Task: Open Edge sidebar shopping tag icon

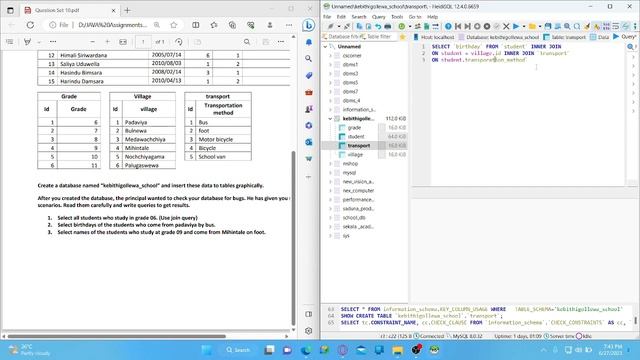Action: coord(309,76)
